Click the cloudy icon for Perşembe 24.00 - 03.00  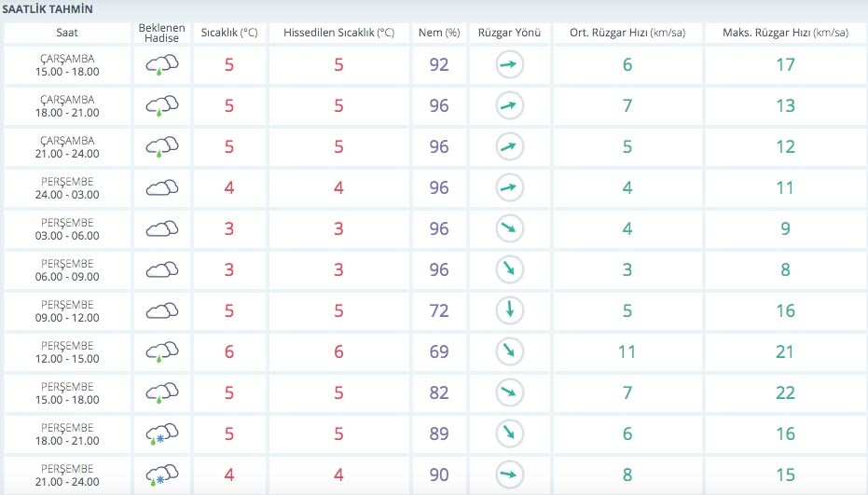coord(161,188)
